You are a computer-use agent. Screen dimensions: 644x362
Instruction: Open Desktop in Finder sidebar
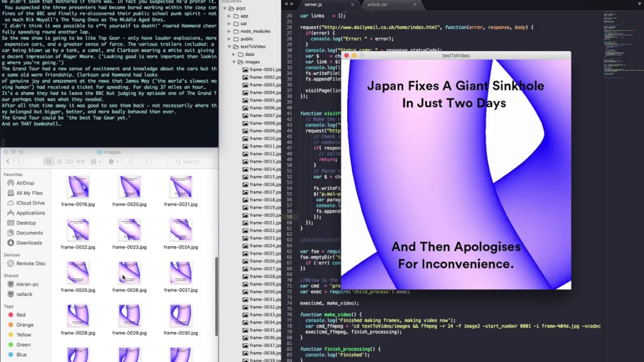(25, 223)
